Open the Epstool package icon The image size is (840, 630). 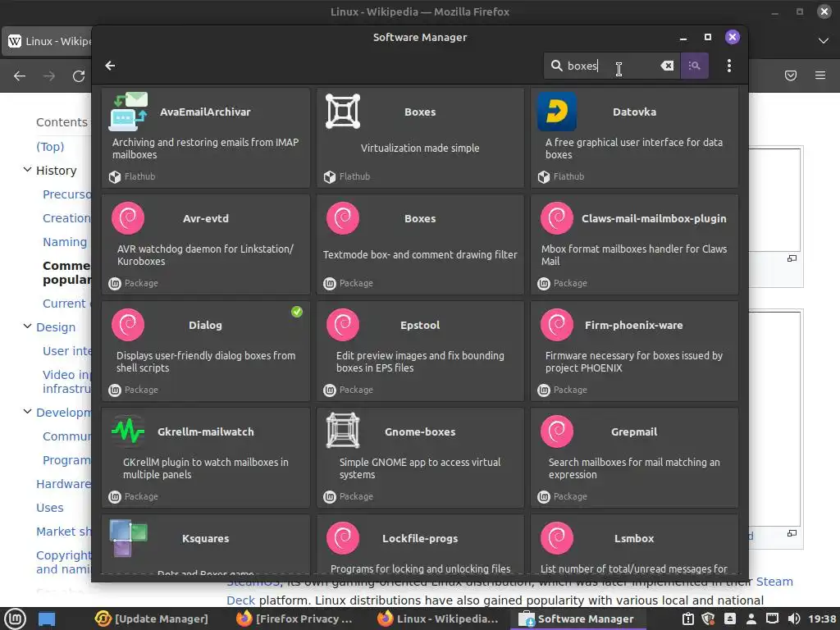click(x=343, y=325)
